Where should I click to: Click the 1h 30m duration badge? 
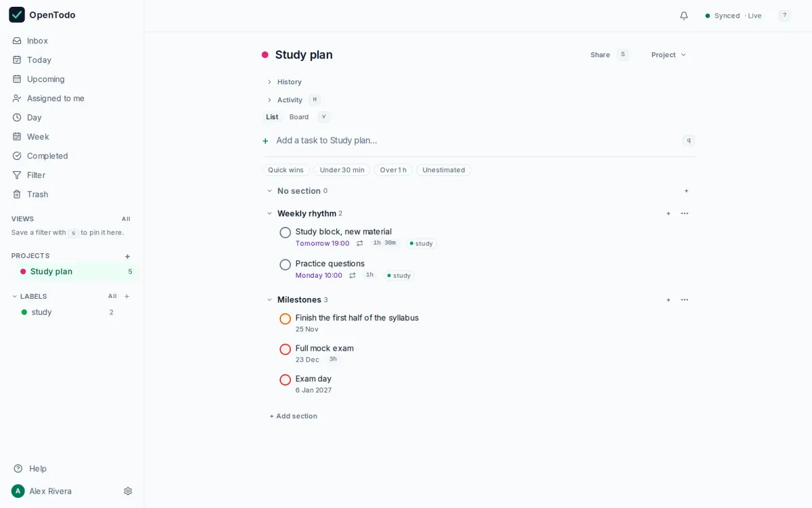(384, 242)
